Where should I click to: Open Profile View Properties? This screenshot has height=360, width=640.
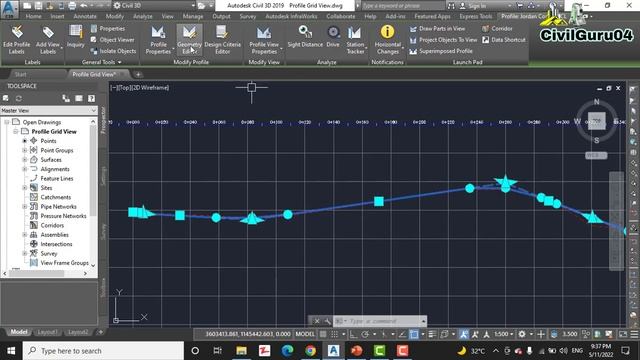[264, 40]
